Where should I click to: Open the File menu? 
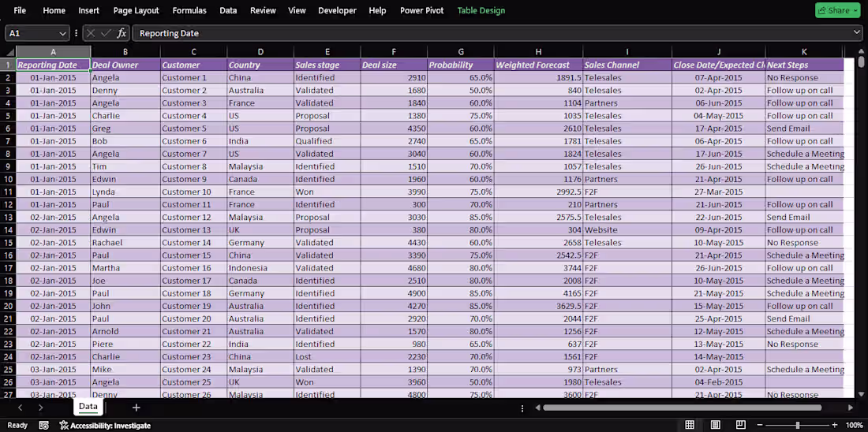[20, 10]
